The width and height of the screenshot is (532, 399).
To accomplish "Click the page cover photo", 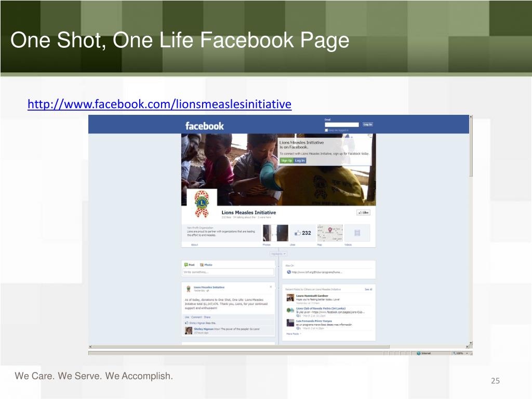I will pyautogui.click(x=278, y=170).
